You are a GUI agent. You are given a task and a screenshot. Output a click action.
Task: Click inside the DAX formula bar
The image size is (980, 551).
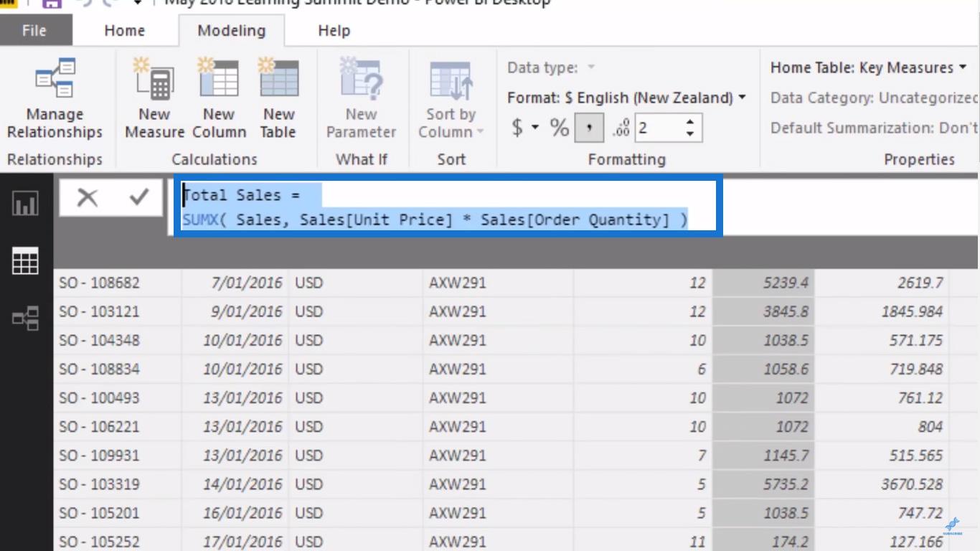coord(448,207)
